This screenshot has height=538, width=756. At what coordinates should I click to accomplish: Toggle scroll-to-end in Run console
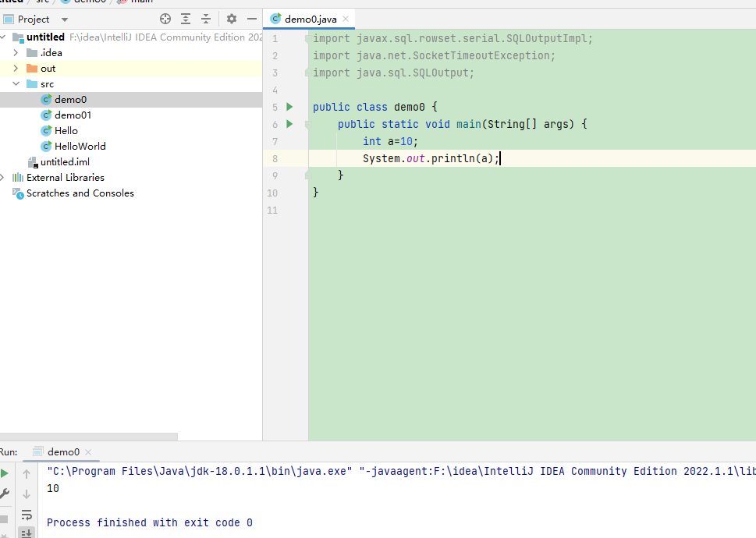pos(27,533)
